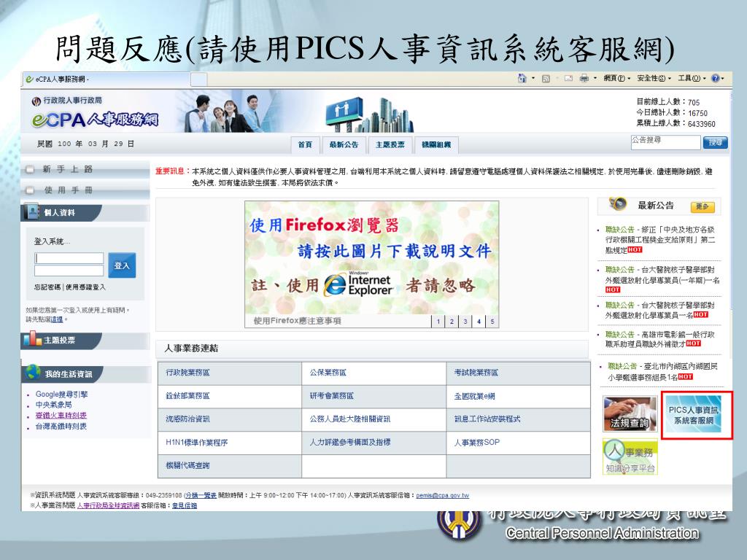Open the 機關代碼查詢 link
Viewport: 747px width, 560px height.
pyautogui.click(x=187, y=465)
